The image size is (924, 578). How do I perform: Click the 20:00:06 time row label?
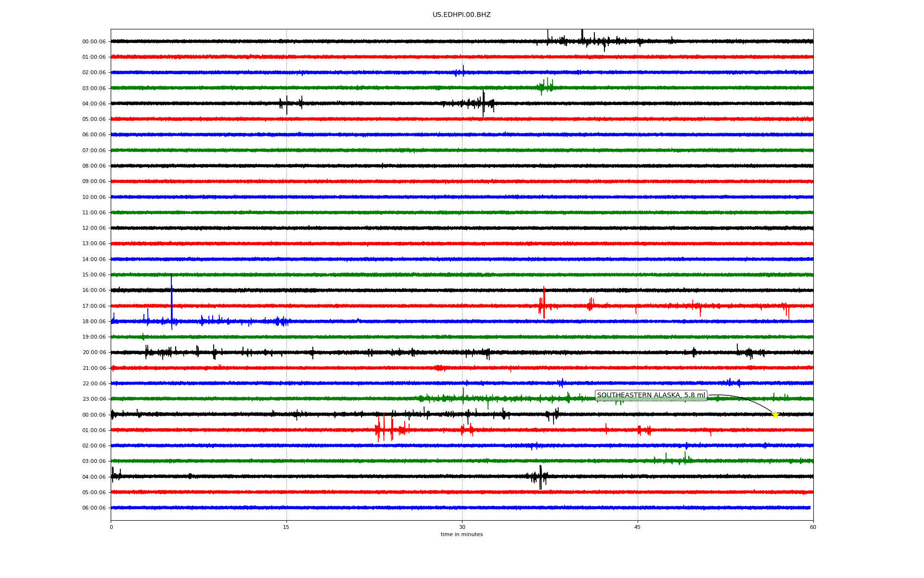point(94,353)
